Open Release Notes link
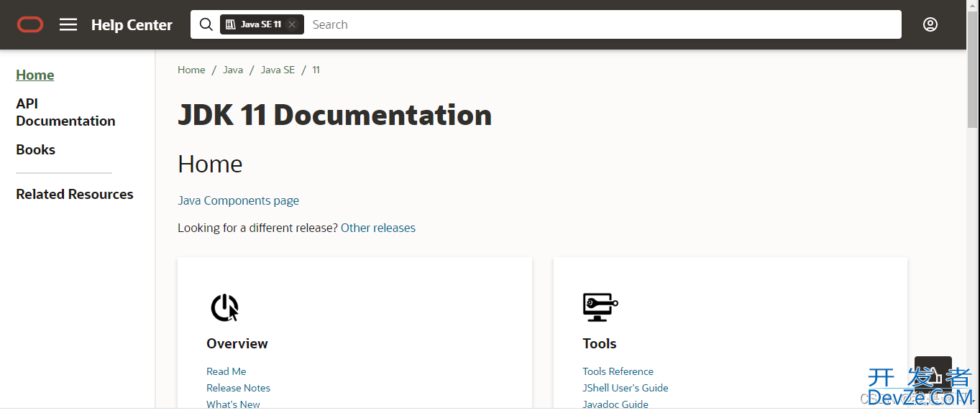The width and height of the screenshot is (980, 413). point(239,388)
